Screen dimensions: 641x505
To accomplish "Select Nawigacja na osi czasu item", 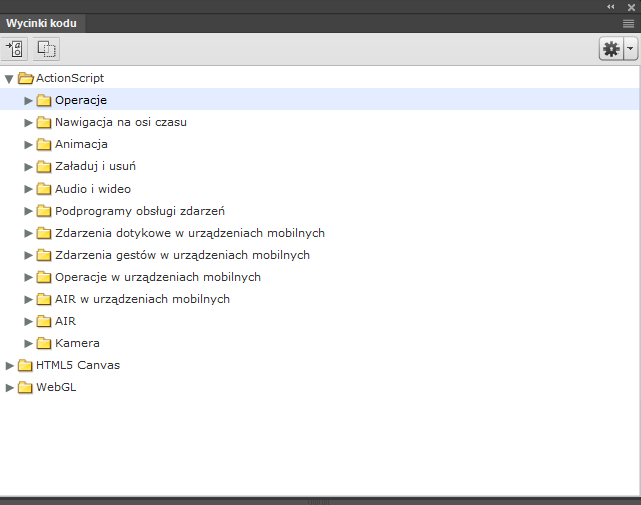I will coord(121,122).
